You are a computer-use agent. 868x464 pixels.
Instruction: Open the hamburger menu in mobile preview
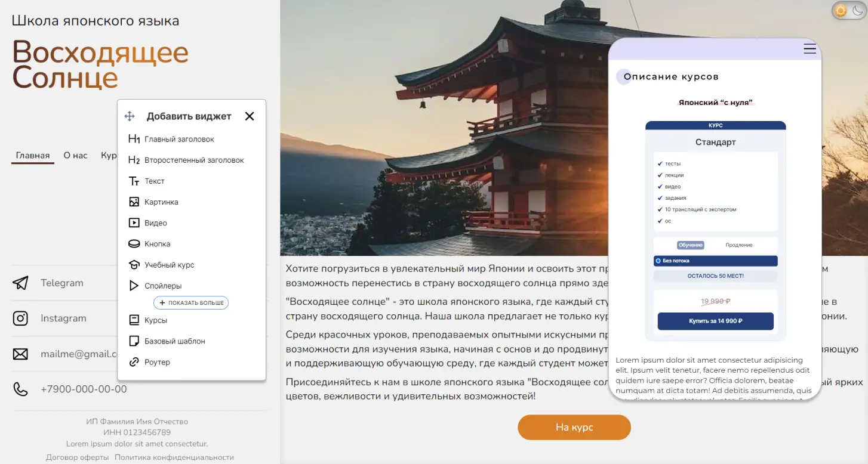click(x=809, y=49)
